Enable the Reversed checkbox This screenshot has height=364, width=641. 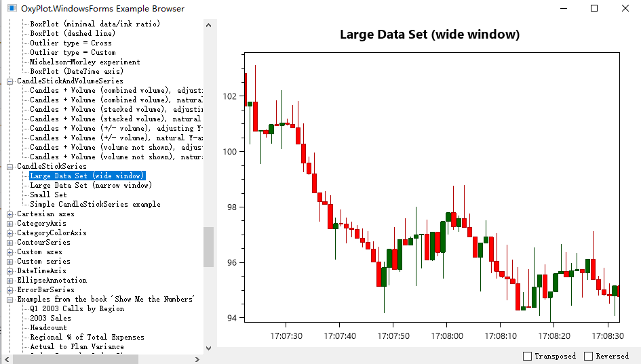click(x=588, y=357)
